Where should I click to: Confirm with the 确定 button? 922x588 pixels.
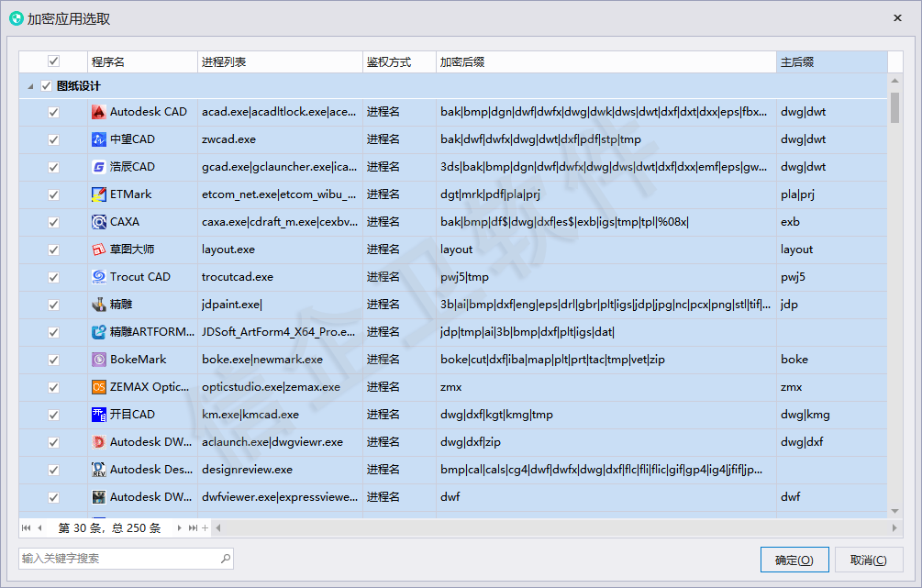pyautogui.click(x=794, y=560)
